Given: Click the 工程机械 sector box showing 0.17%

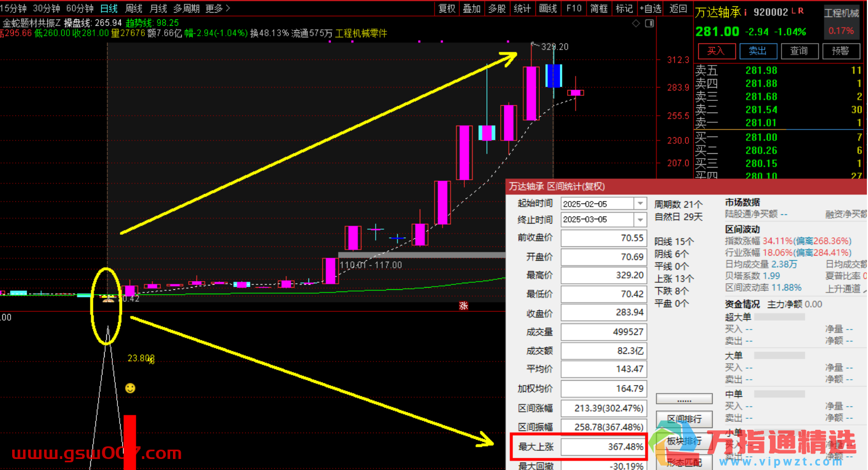Looking at the screenshot, I should 841,22.
